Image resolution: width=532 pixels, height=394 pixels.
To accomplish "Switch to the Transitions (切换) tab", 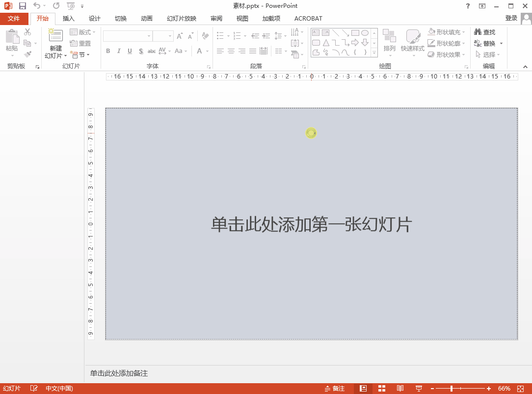I will pos(121,18).
